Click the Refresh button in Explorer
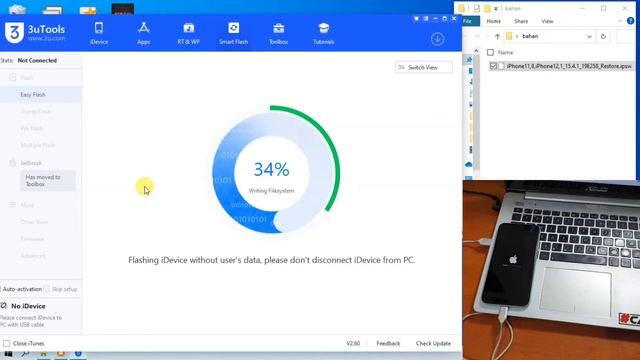The image size is (640, 360). tap(603, 36)
